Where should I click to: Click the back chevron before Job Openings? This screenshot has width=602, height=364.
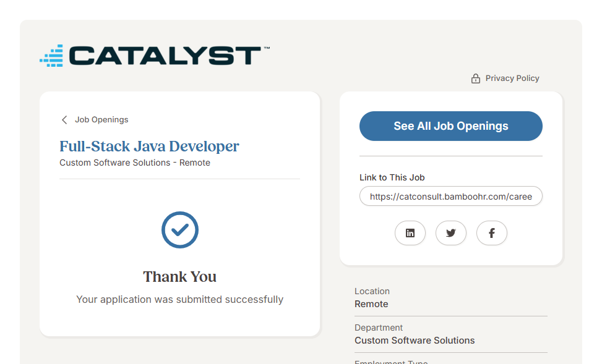tap(64, 120)
